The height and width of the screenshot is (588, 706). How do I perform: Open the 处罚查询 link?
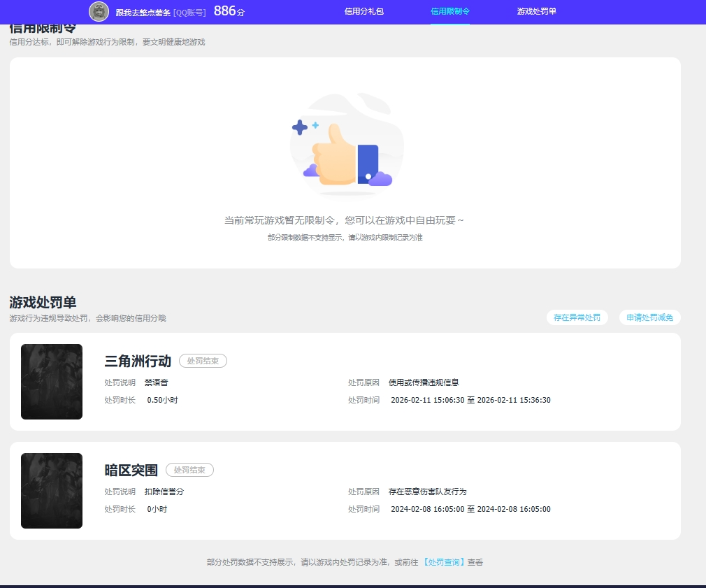[x=443, y=562]
